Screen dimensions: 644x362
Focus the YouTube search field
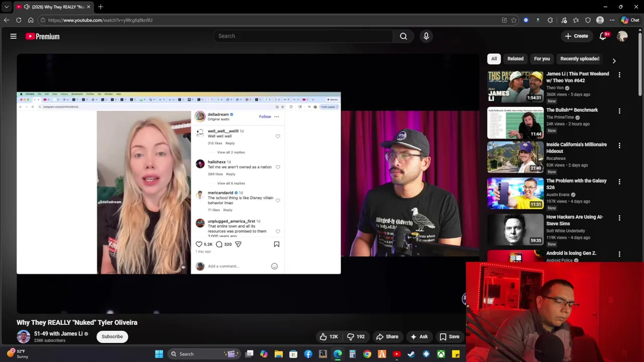[x=303, y=36]
